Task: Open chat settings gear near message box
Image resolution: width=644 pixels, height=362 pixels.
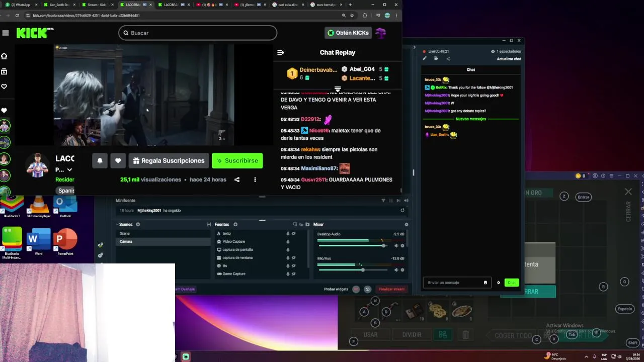Action: tap(499, 283)
